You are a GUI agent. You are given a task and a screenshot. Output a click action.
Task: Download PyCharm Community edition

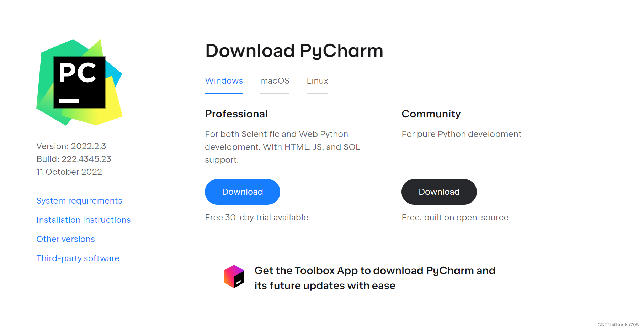coord(439,192)
